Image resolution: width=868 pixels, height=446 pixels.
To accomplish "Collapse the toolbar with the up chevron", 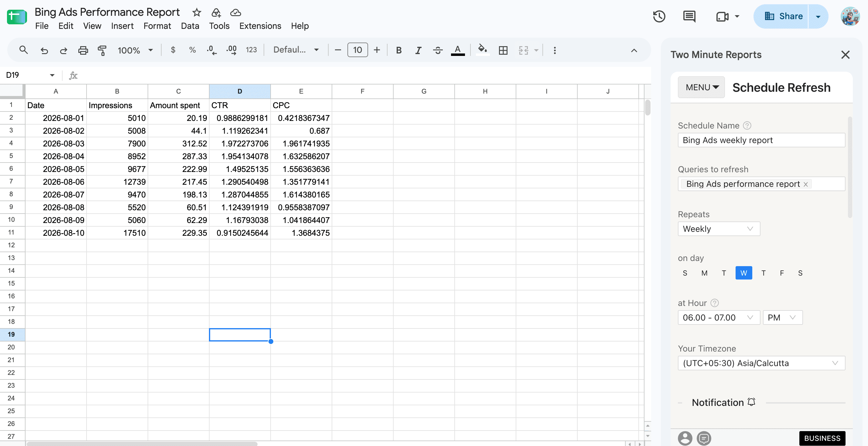I will coord(634,50).
